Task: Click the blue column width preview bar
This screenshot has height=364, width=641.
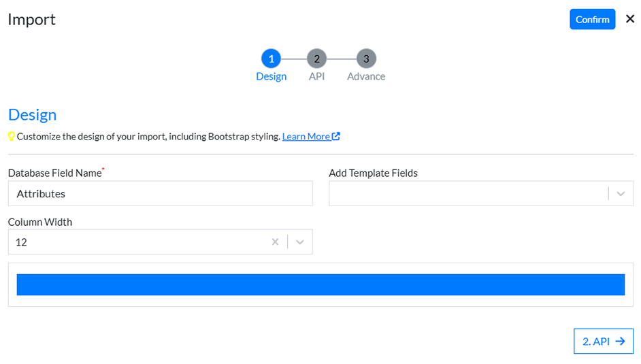Action: 320,284
